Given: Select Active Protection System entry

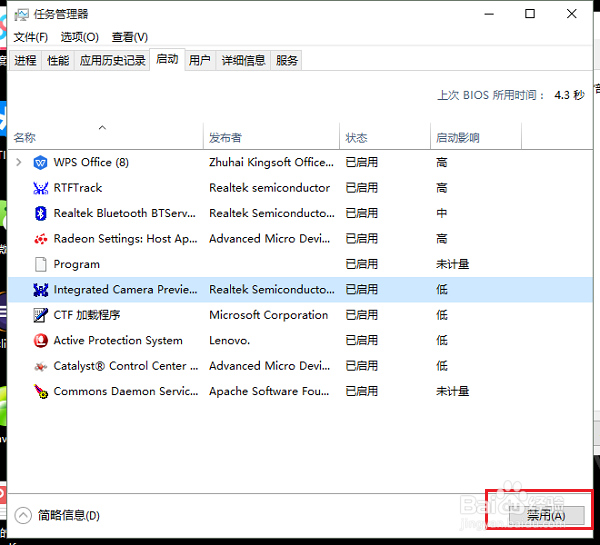Looking at the screenshot, I should coord(118,340).
